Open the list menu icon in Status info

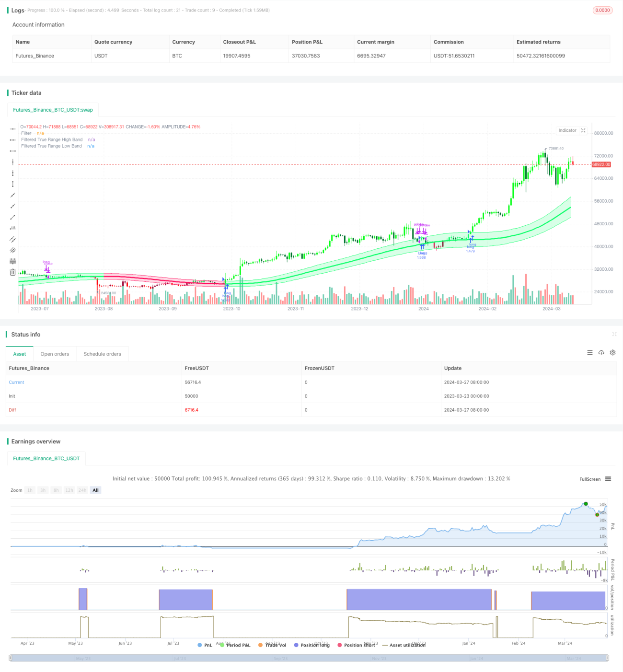tap(590, 353)
